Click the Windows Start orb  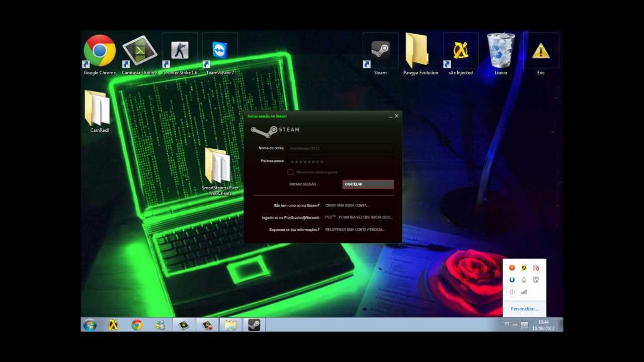90,325
